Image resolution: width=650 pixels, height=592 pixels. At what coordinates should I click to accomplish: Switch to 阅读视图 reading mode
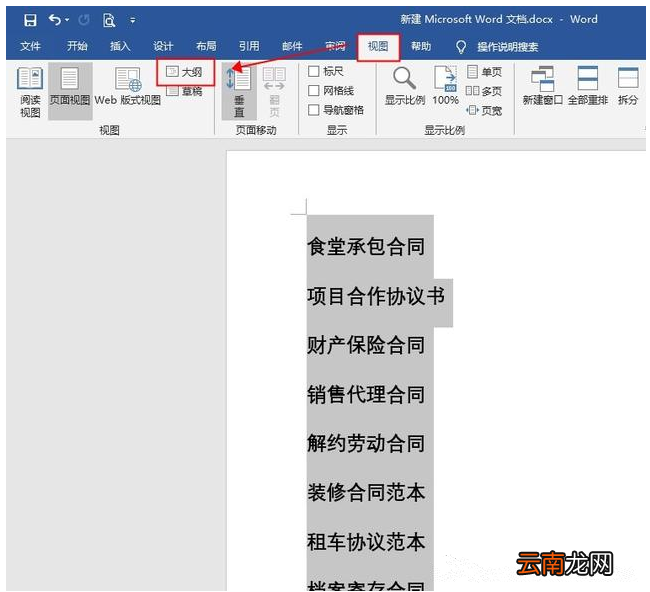pos(30,92)
